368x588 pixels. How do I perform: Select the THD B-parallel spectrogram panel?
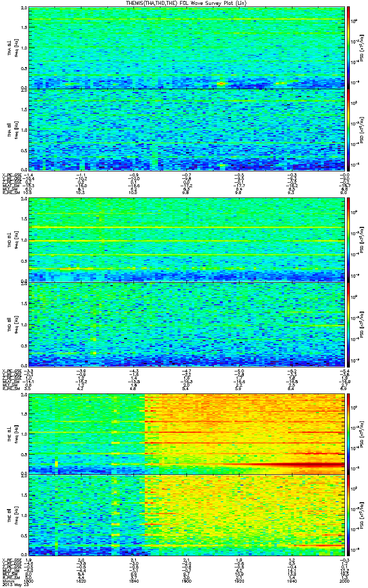[186, 323]
